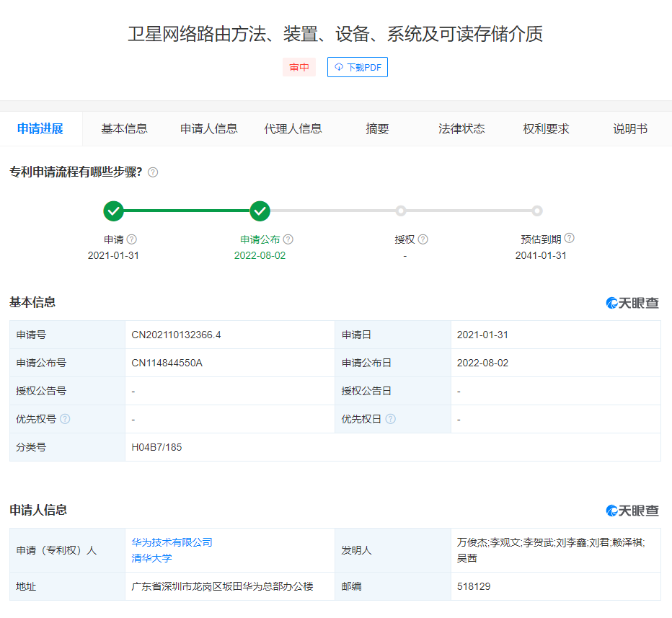
Task: Click the question icon next to 申请公布 step
Action: [288, 239]
